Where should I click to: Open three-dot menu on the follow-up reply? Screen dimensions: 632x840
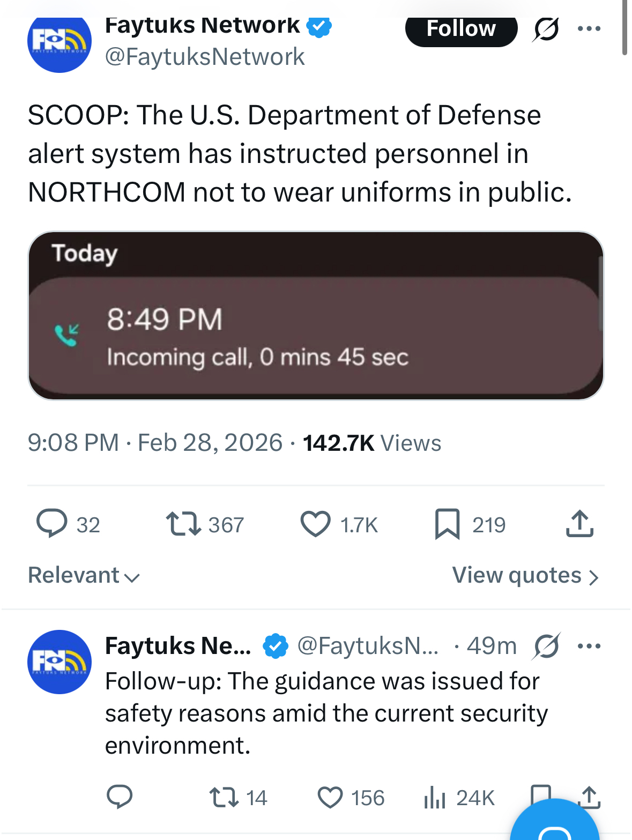tap(589, 646)
